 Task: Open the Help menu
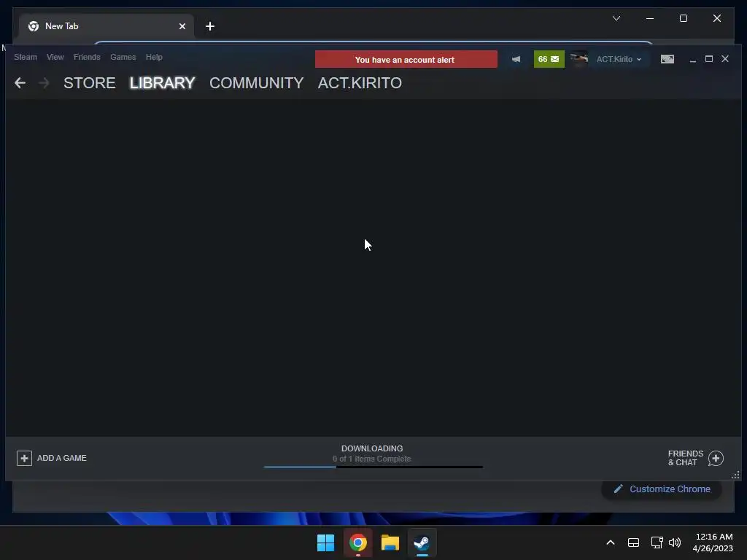tap(154, 57)
